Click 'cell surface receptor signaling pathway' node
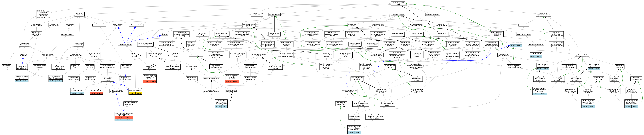The image size is (644, 135). [x=135, y=55]
